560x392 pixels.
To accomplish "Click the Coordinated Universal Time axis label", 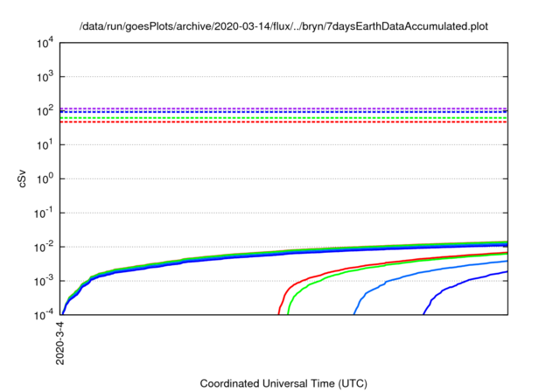I will click(283, 383).
